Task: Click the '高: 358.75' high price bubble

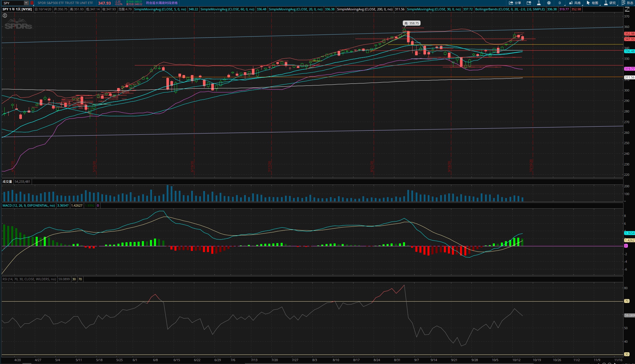Action: pyautogui.click(x=411, y=23)
